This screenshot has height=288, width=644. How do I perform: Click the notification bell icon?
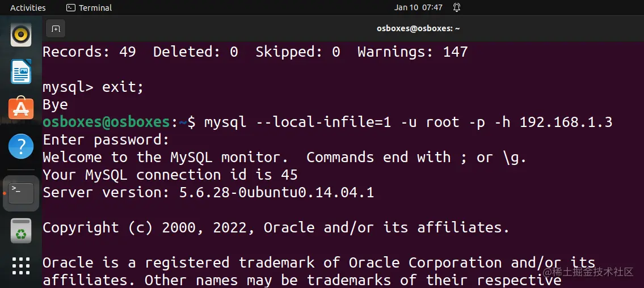tap(456, 7)
